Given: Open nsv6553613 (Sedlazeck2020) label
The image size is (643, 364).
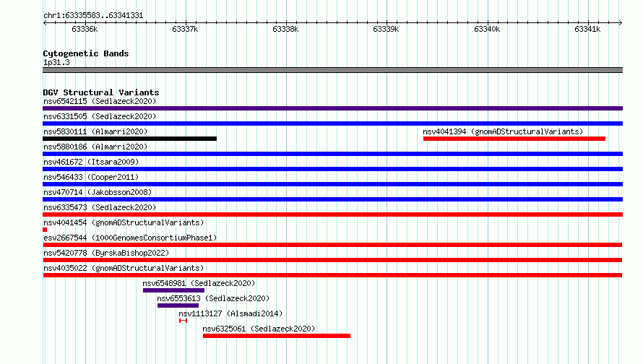Looking at the screenshot, I should 213,298.
